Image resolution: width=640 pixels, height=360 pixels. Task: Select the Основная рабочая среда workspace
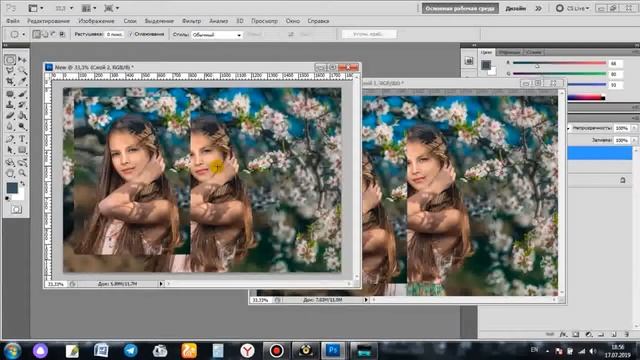[x=460, y=8]
